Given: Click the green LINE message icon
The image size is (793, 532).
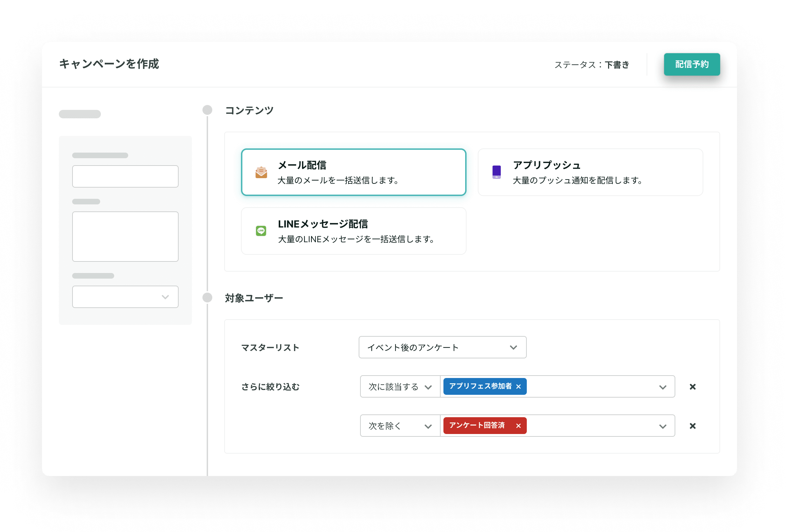Looking at the screenshot, I should point(261,231).
